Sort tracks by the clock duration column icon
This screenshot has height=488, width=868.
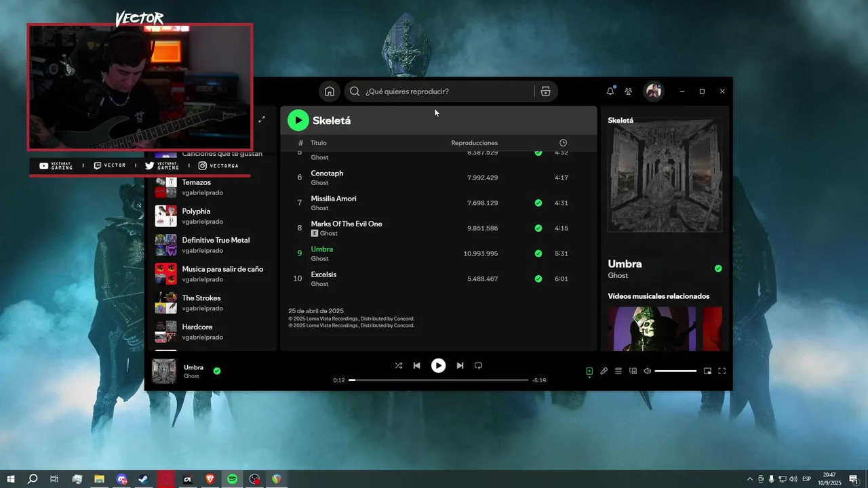tap(563, 143)
